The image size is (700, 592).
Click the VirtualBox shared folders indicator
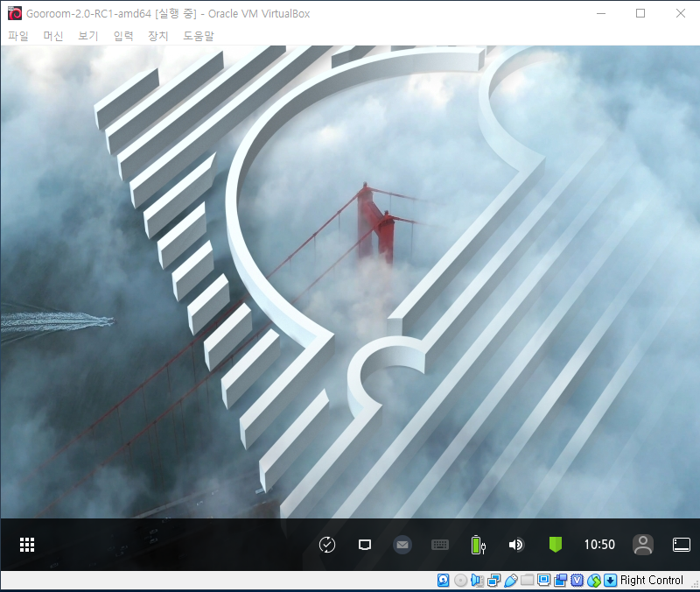click(x=528, y=580)
